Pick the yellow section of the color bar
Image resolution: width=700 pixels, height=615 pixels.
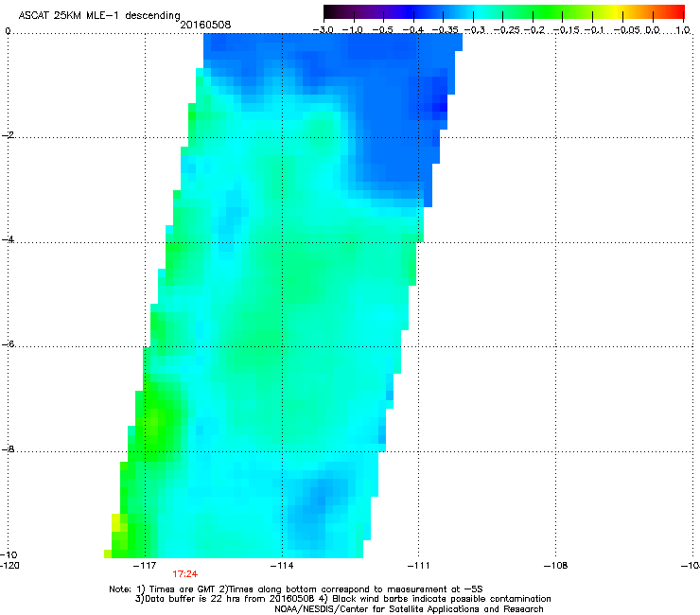(x=616, y=11)
